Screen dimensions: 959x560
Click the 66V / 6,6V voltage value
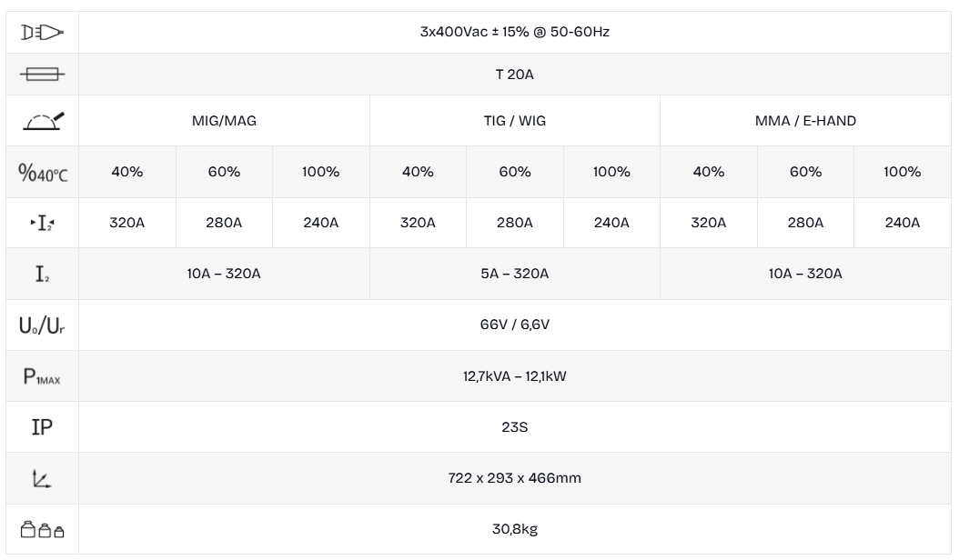point(514,325)
